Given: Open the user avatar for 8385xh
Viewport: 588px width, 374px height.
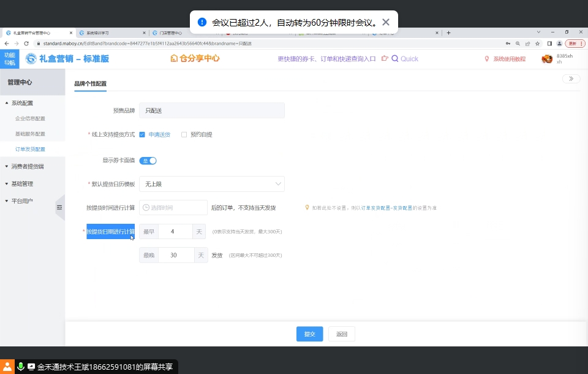Looking at the screenshot, I should tap(547, 59).
